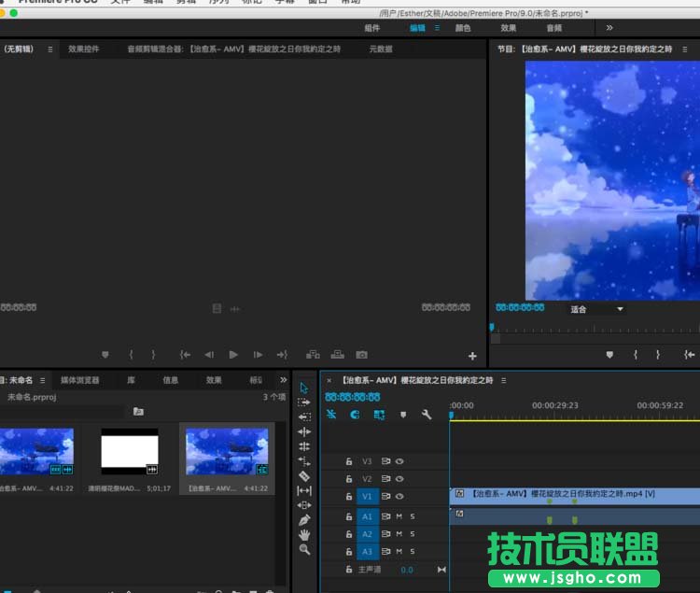Step forward one frame in Source monitor
The image size is (700, 593).
[x=258, y=355]
